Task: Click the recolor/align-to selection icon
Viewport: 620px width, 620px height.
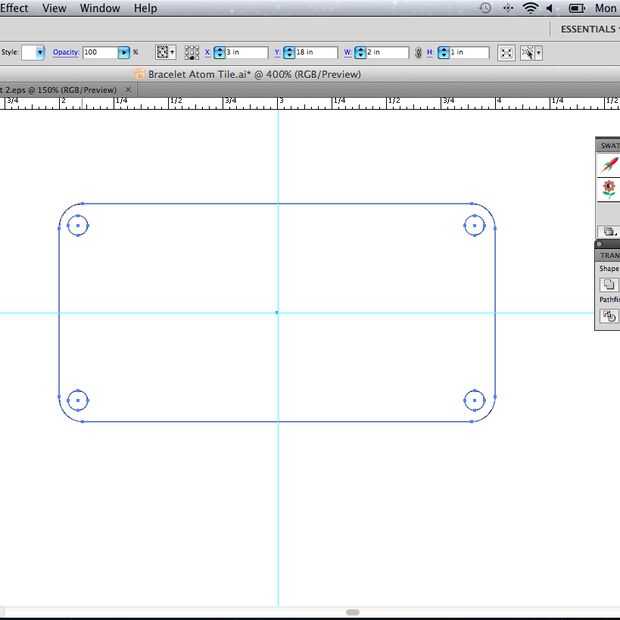Action: coord(162,52)
